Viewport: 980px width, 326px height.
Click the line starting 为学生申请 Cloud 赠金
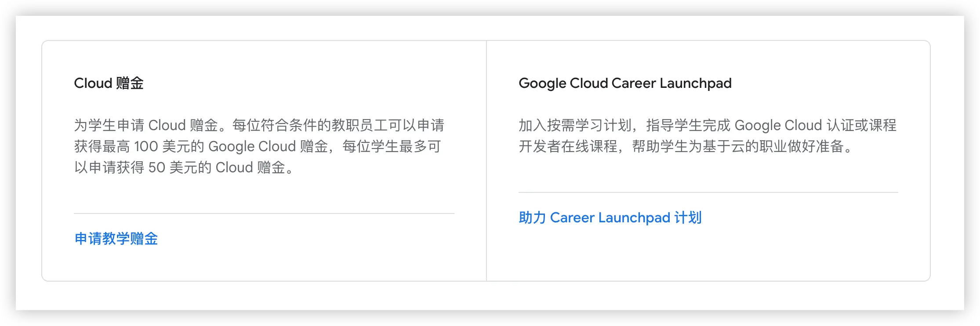(x=259, y=125)
